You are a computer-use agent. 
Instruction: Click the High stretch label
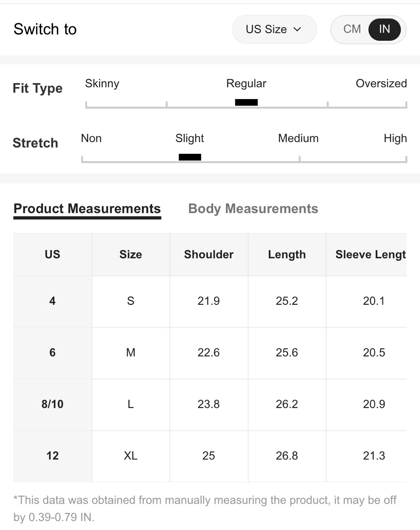click(x=395, y=138)
